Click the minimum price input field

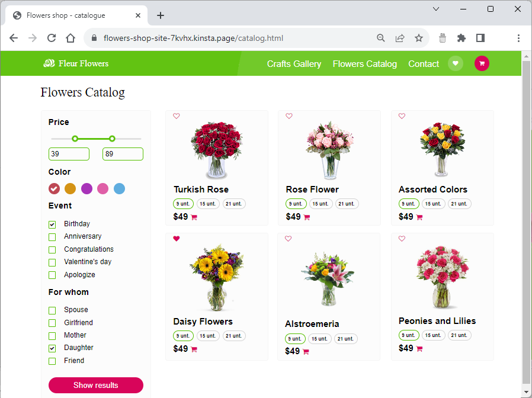pos(69,154)
